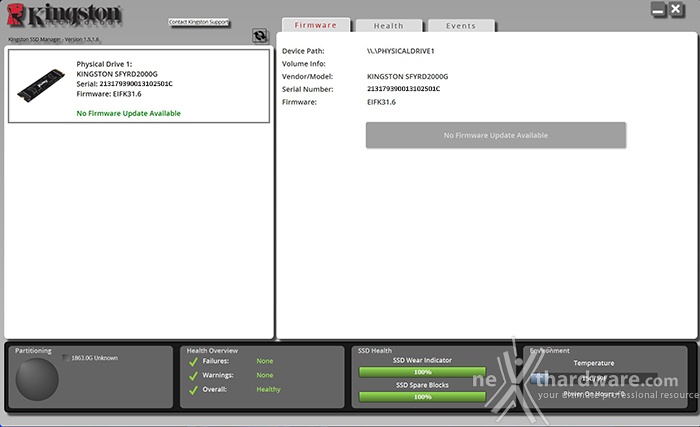Image resolution: width=700 pixels, height=427 pixels.
Task: Click the Serial Number label
Action: point(308,89)
